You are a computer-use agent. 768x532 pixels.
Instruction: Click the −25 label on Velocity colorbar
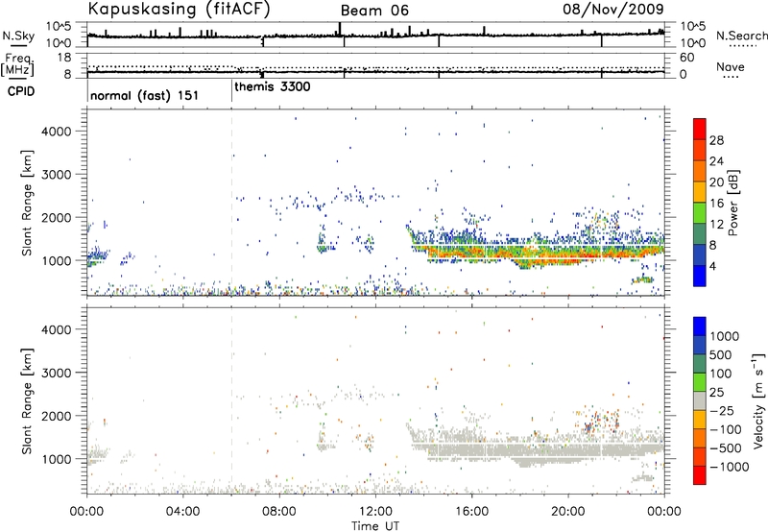click(x=722, y=410)
